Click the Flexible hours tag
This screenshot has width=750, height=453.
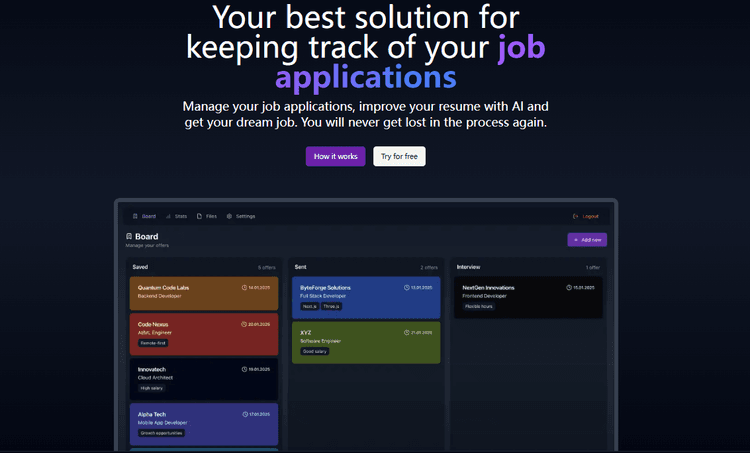click(x=478, y=306)
